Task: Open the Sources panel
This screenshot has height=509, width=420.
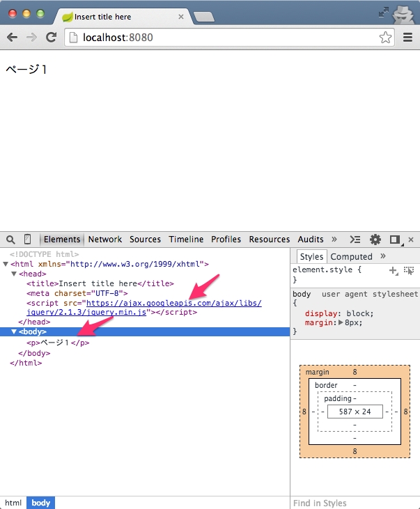Action: tap(145, 240)
